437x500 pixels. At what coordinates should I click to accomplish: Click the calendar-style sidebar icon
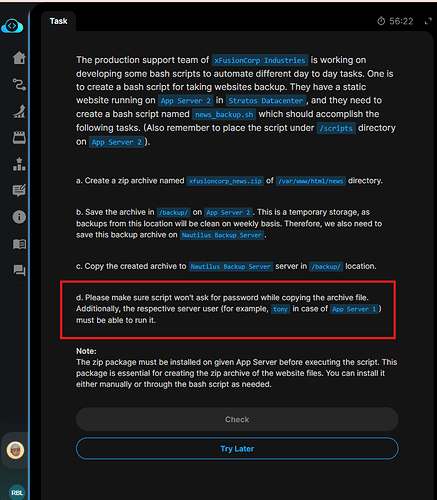[x=19, y=137]
